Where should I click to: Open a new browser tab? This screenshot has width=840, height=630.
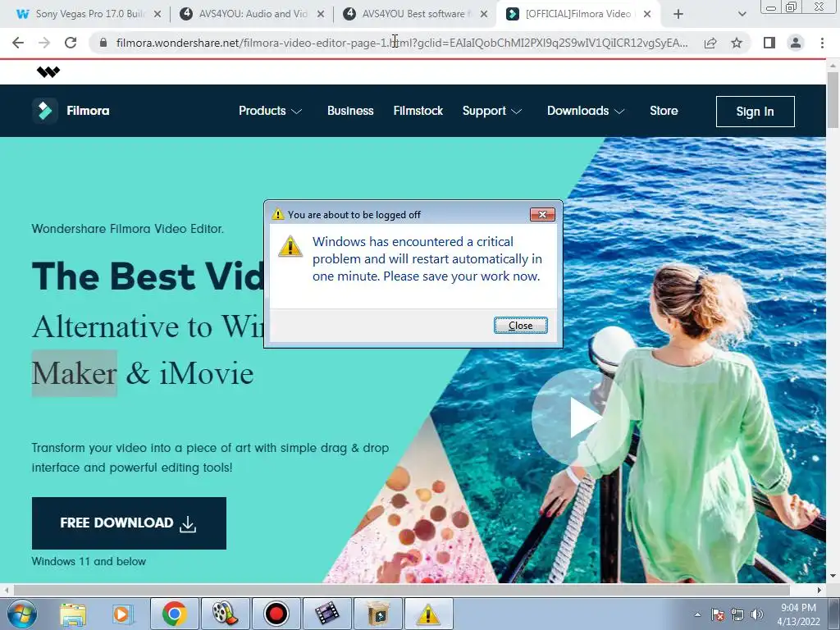pyautogui.click(x=678, y=15)
